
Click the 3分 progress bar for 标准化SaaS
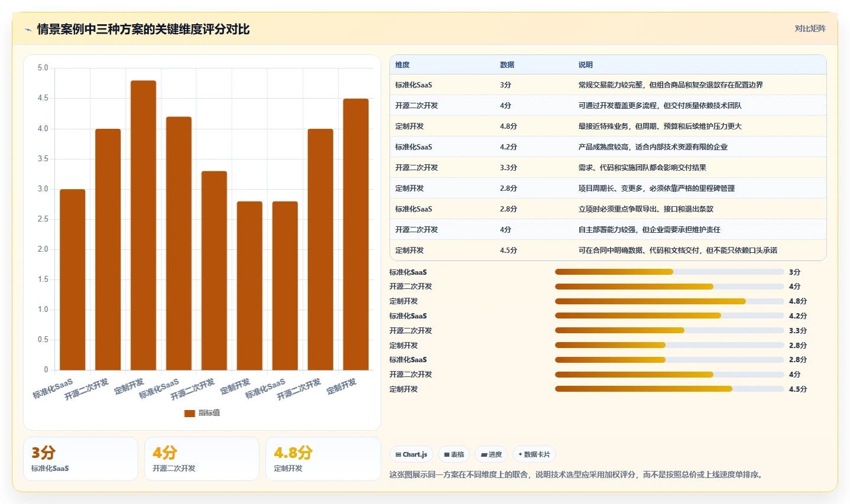tap(669, 272)
